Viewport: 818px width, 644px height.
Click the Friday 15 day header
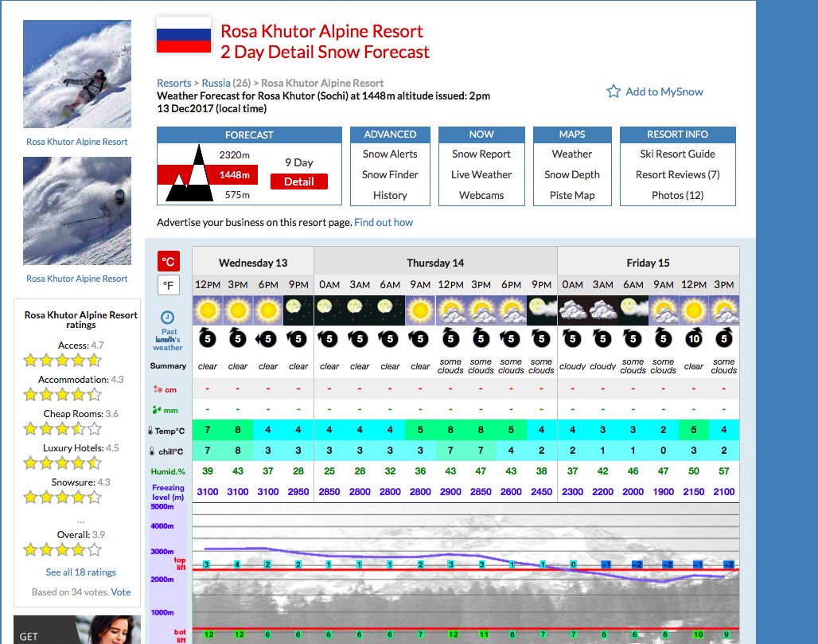[648, 263]
